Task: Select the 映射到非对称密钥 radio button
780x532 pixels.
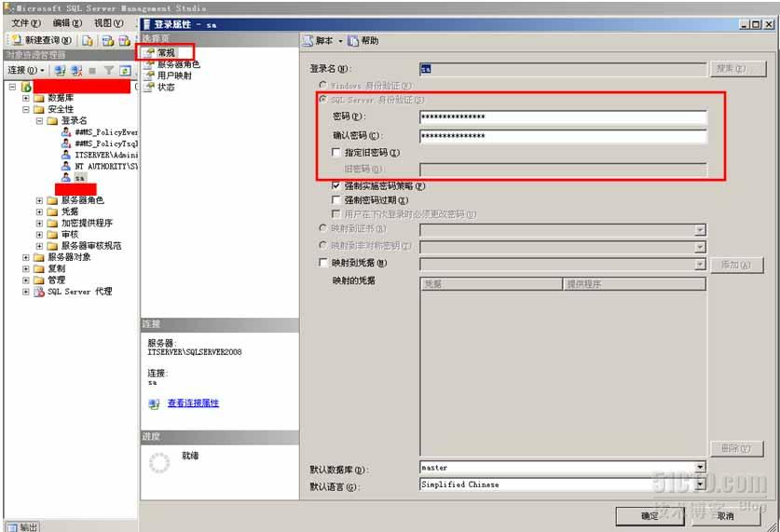Action: pyautogui.click(x=322, y=245)
